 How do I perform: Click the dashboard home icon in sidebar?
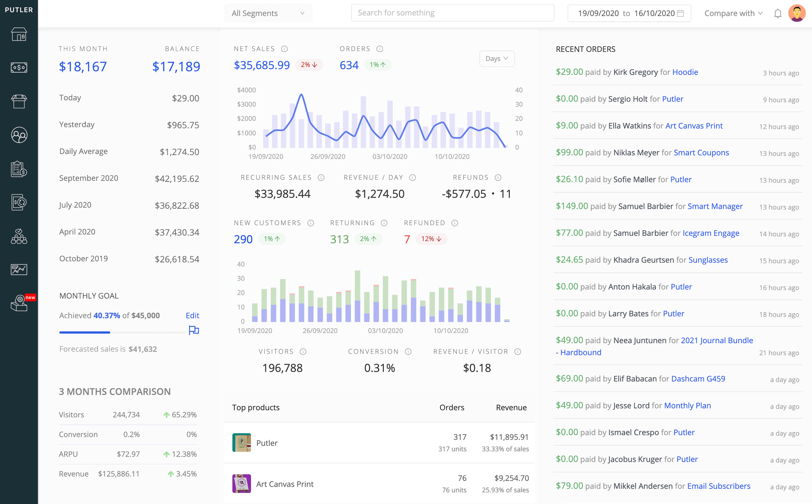[x=19, y=33]
